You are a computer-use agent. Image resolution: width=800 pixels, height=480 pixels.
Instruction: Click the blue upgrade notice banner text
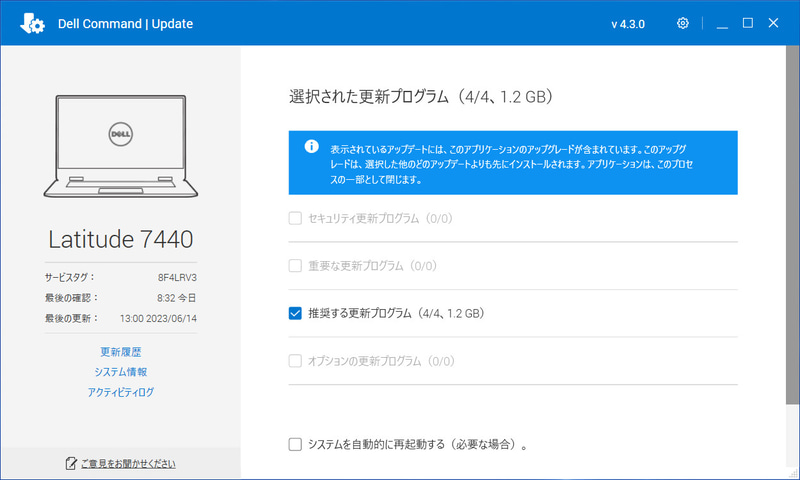pyautogui.click(x=511, y=164)
